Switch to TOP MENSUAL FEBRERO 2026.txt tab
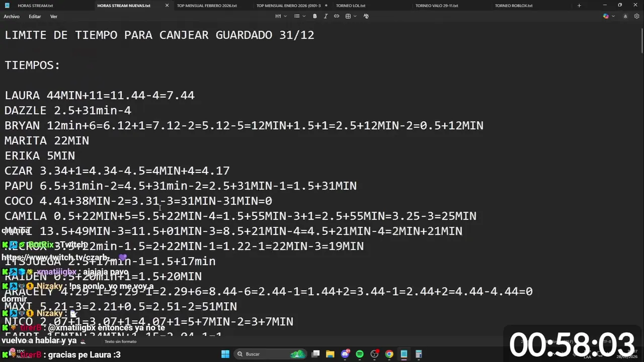Screen dimensions: 644x362 click(207, 6)
